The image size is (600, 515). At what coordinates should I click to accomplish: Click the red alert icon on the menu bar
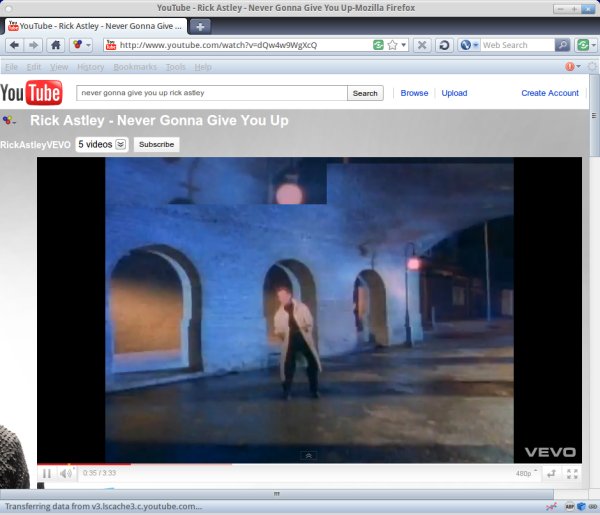pyautogui.click(x=570, y=67)
